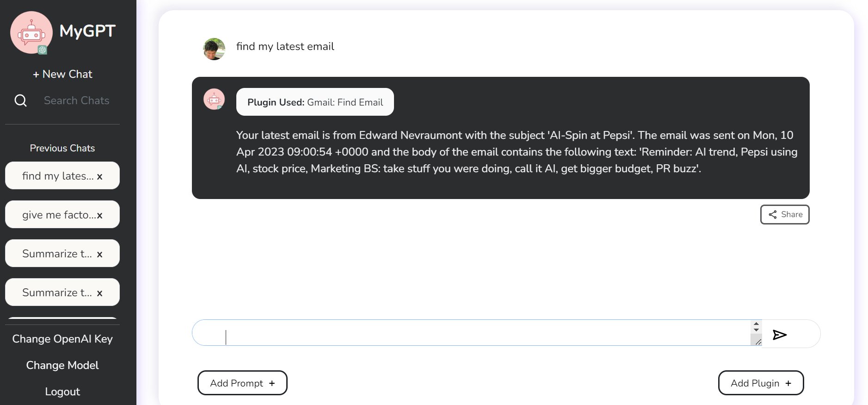868x405 pixels.
Task: Open the Add Plugin button
Action: (761, 383)
